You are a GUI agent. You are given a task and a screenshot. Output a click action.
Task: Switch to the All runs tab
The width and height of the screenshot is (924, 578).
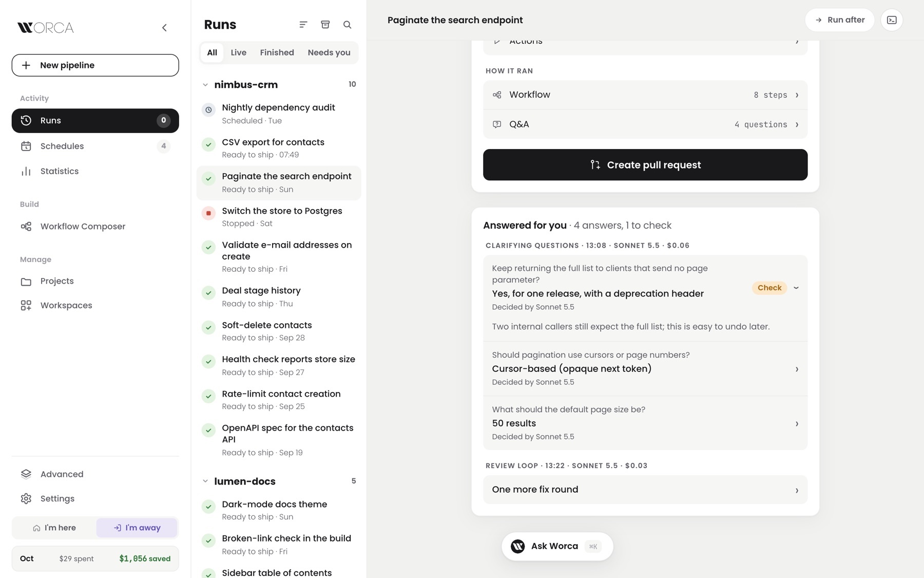pos(212,53)
